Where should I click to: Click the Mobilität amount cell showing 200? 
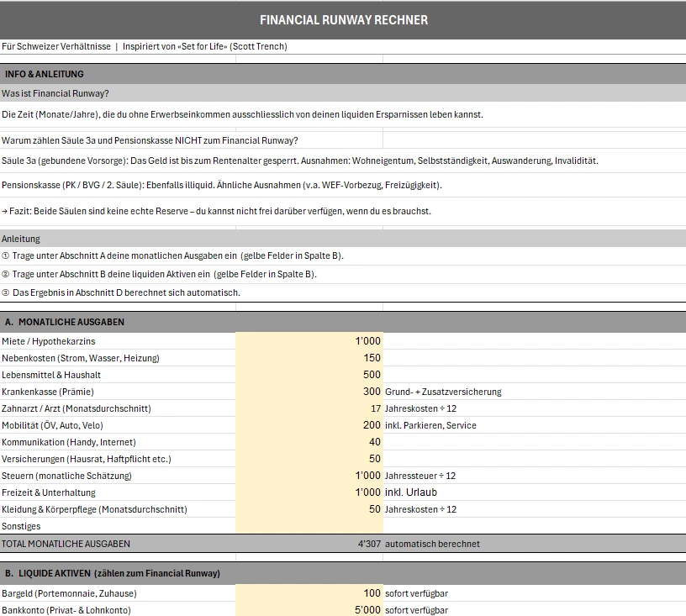pos(309,425)
